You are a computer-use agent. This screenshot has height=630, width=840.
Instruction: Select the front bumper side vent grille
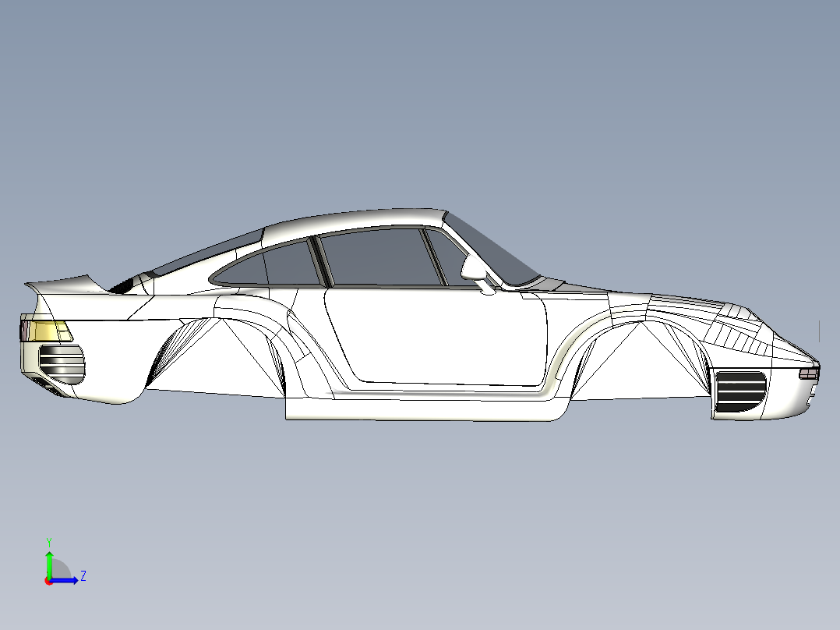pos(741,391)
